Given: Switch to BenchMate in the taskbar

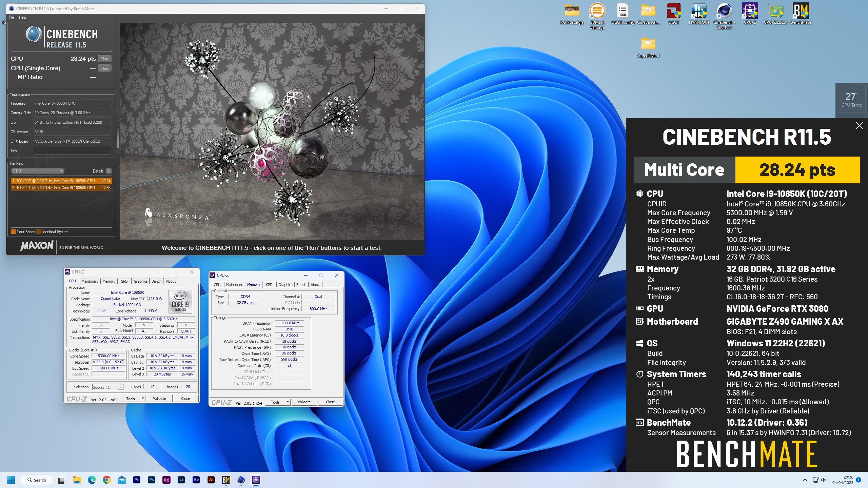Looking at the screenshot, I should click(226, 480).
